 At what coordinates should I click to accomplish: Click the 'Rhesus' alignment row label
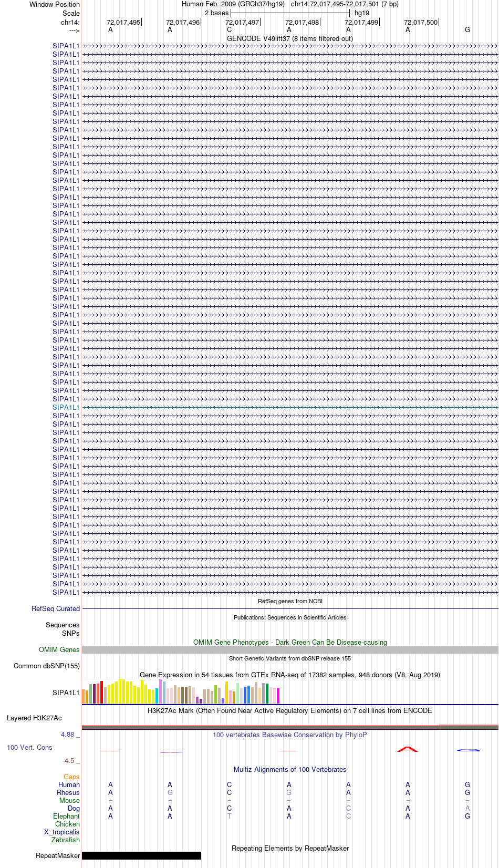pos(68,792)
